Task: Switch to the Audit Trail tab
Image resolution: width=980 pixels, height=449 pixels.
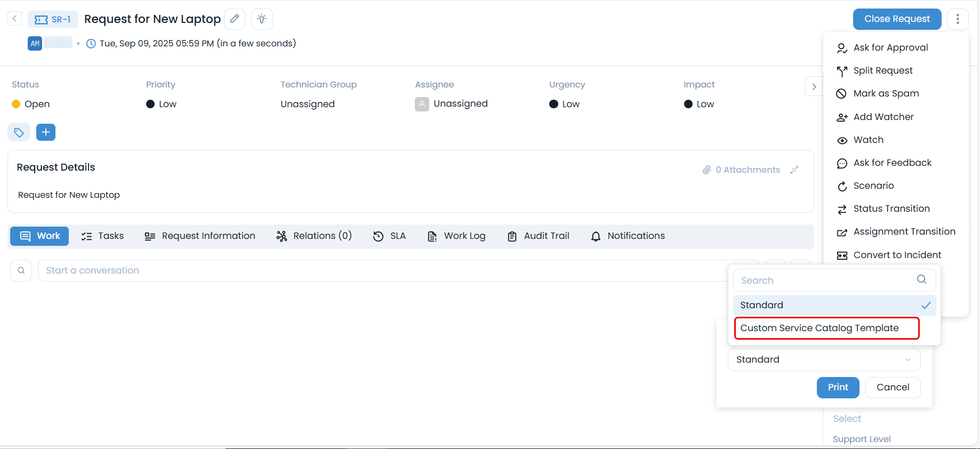Action: (539, 236)
